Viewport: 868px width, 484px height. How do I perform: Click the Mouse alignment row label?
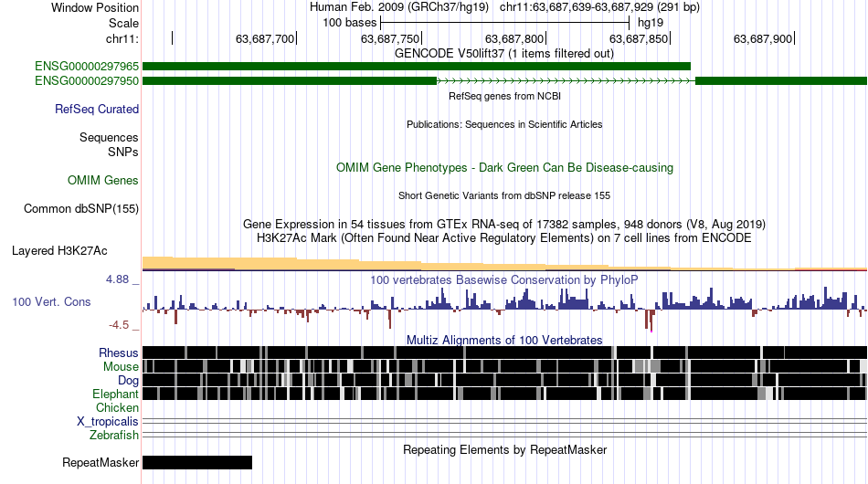(x=121, y=367)
